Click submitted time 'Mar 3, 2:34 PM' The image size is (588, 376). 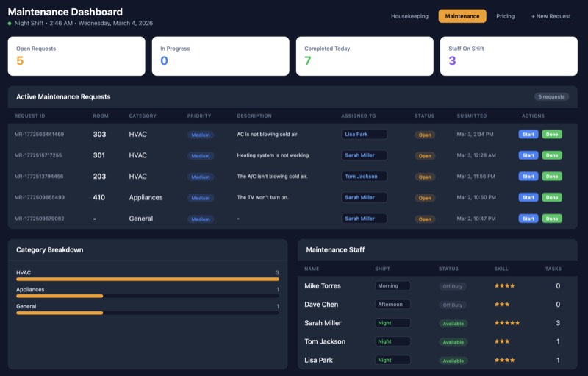click(475, 135)
